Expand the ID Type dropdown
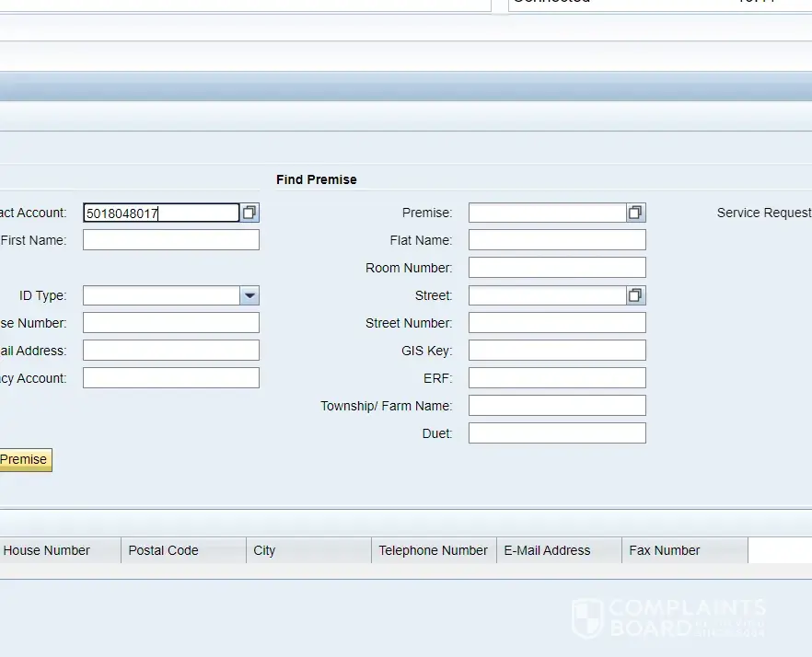Viewport: 812px width, 657px height. [x=249, y=295]
